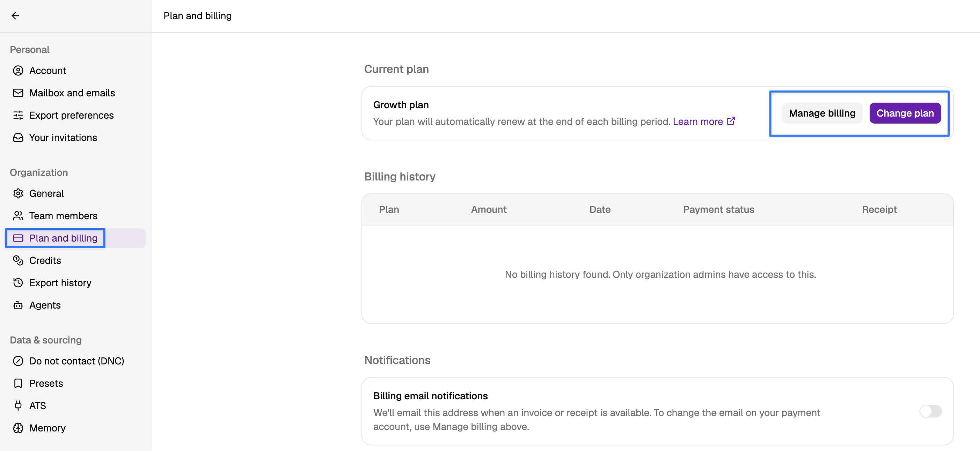The width and height of the screenshot is (980, 451).
Task: Click the Billing history section heading
Action: tap(400, 176)
